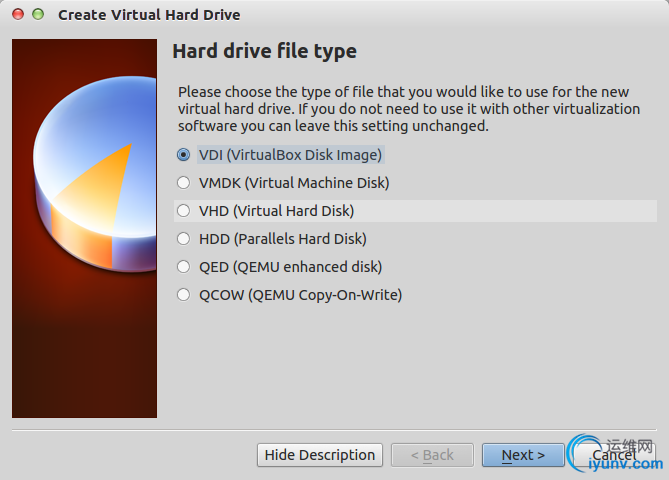
Task: Click the 'QED (QEMU enhanced disk)' label text
Action: 290,267
